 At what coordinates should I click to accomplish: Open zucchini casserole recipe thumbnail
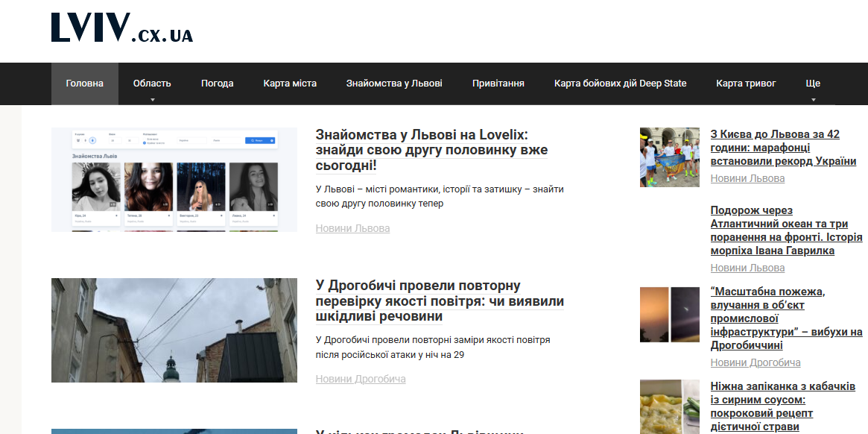(x=670, y=407)
